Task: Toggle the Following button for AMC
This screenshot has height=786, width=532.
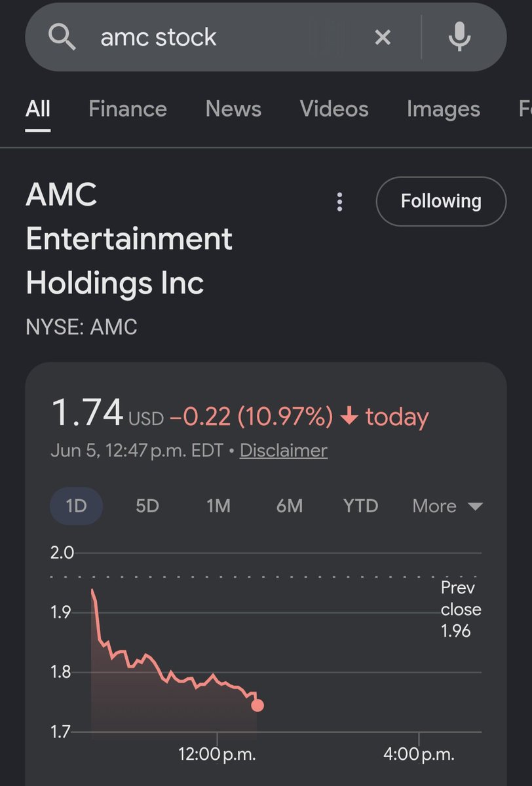Action: click(x=441, y=201)
